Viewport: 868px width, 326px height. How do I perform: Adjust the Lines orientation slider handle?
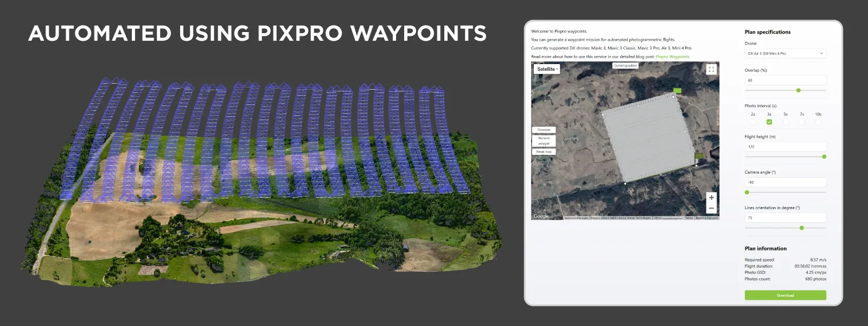pyautogui.click(x=802, y=228)
